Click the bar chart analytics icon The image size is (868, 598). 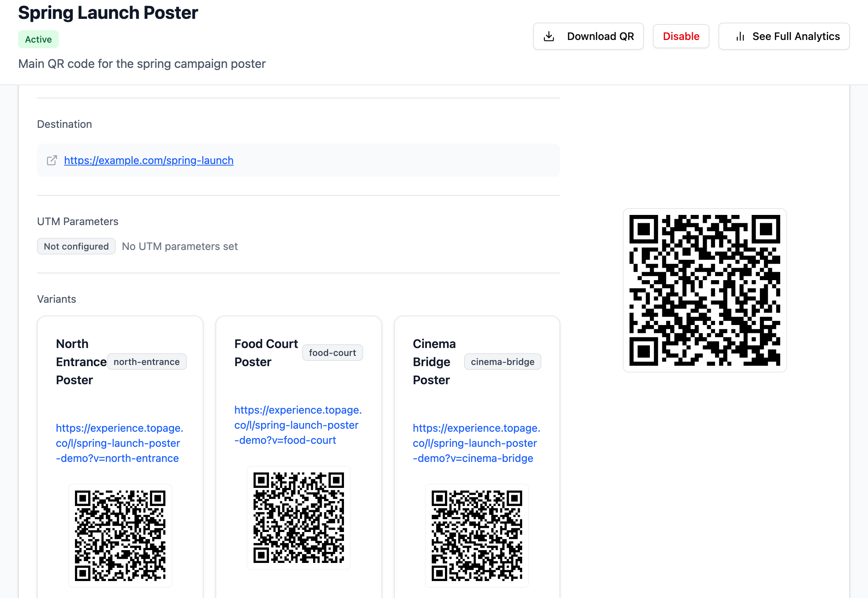click(x=740, y=36)
